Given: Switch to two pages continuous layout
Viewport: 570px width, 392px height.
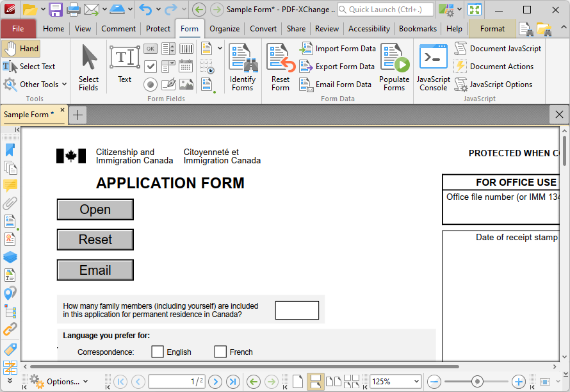Looking at the screenshot, I should tap(351, 382).
